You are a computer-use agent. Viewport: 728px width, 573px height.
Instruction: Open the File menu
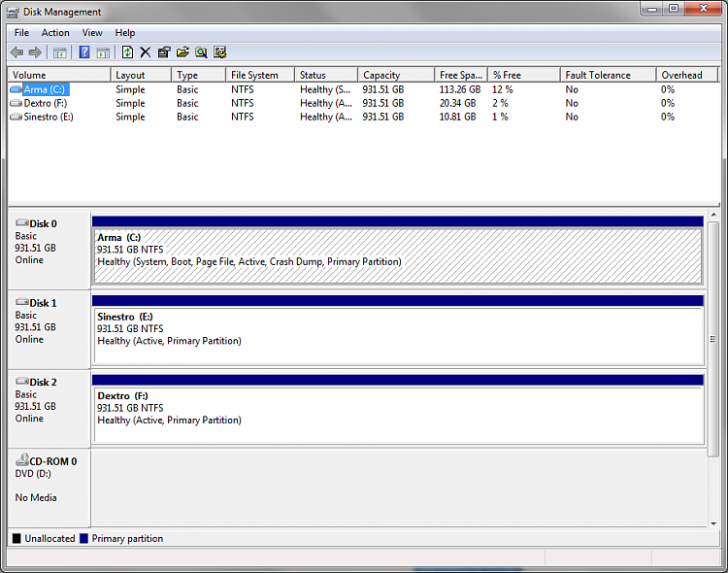(21, 32)
